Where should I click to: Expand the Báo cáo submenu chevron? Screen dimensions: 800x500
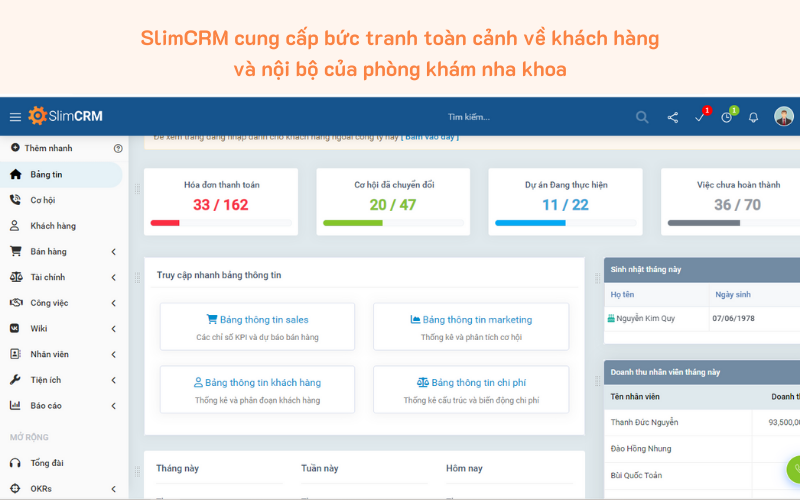[113, 406]
